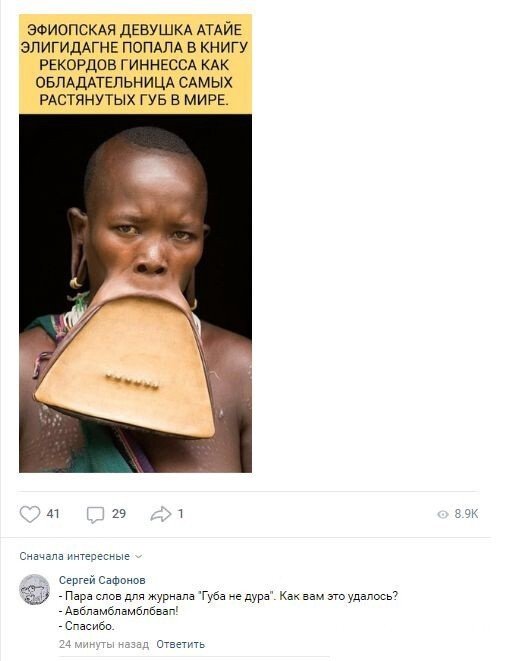Open the '24 минуты назад' timestamp link

click(104, 644)
